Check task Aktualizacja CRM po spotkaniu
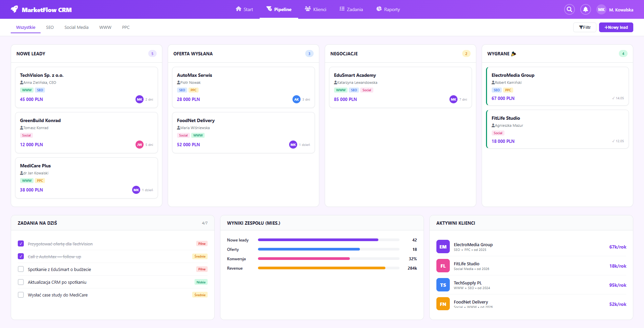Image resolution: width=644 pixels, height=328 pixels. (x=21, y=282)
